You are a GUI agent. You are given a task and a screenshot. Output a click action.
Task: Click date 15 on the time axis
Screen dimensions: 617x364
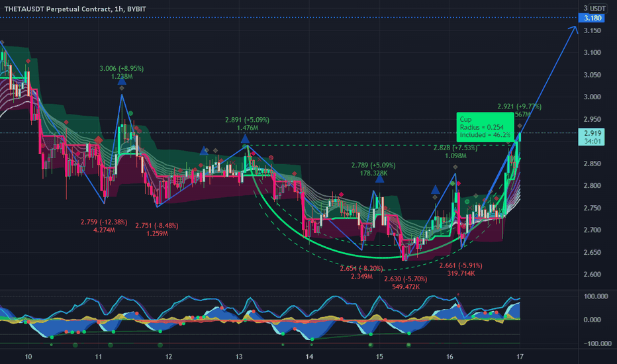[x=379, y=357]
